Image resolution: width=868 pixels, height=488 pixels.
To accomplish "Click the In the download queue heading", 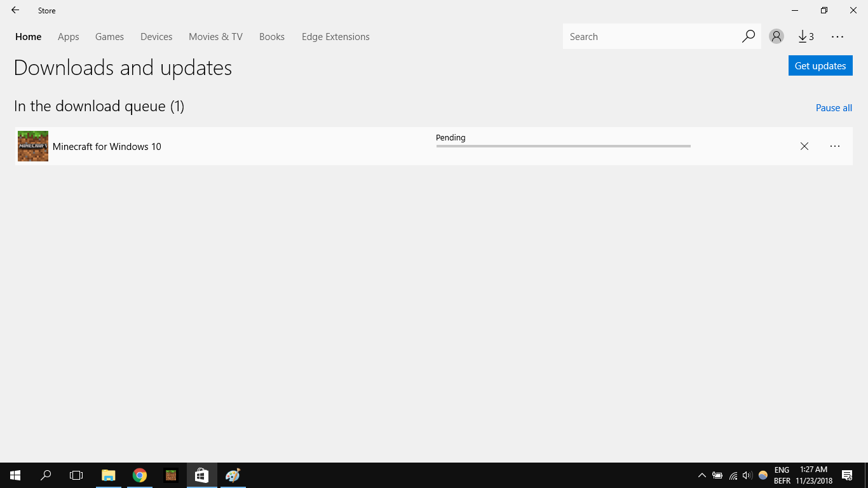I will coord(99,106).
